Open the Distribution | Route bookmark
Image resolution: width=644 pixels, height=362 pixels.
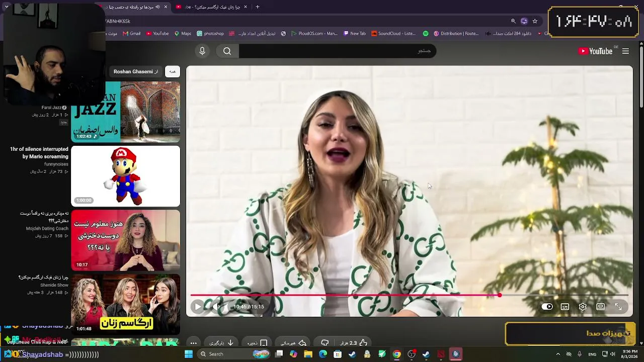456,34
